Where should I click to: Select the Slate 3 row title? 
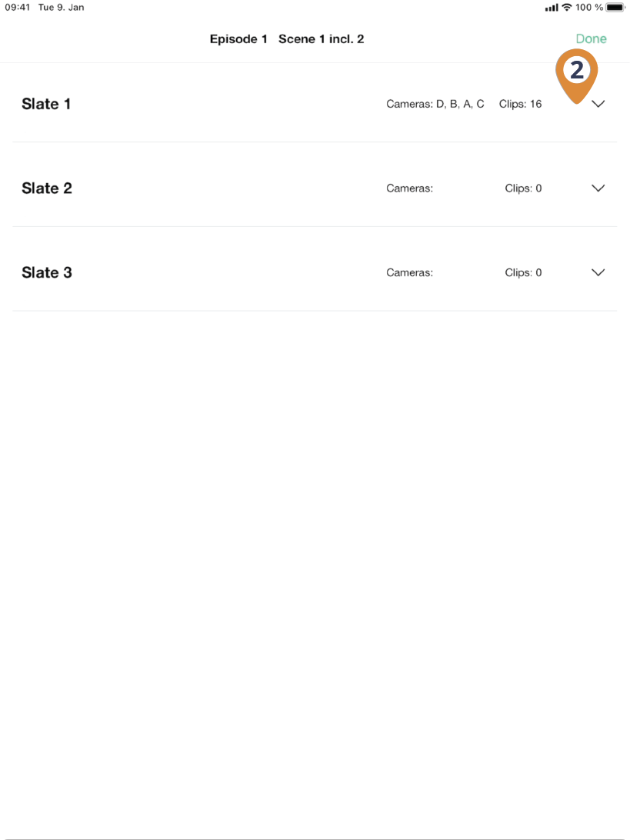[47, 272]
